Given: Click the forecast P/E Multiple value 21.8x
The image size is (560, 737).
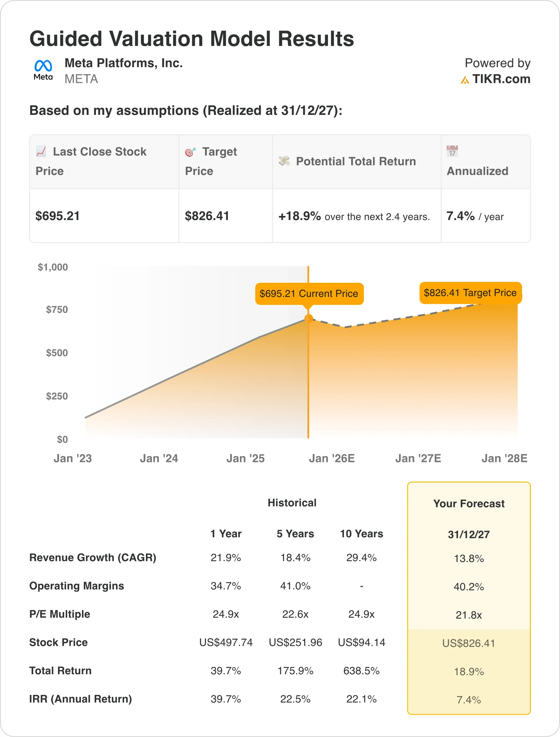Looking at the screenshot, I should click(x=469, y=615).
